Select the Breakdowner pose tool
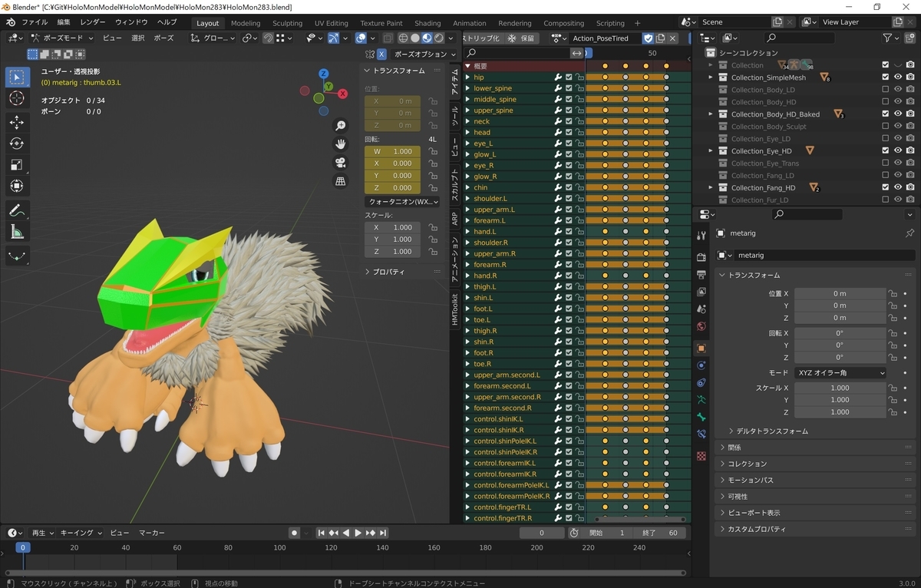 (x=17, y=255)
